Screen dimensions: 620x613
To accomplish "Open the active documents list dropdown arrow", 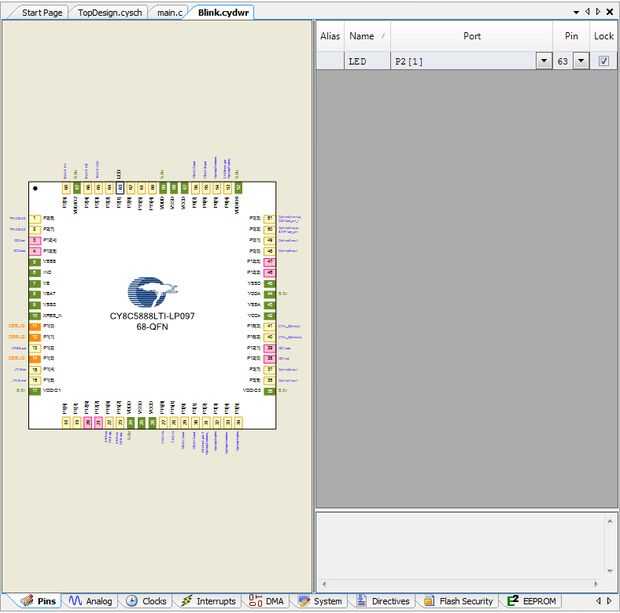I will [x=576, y=12].
